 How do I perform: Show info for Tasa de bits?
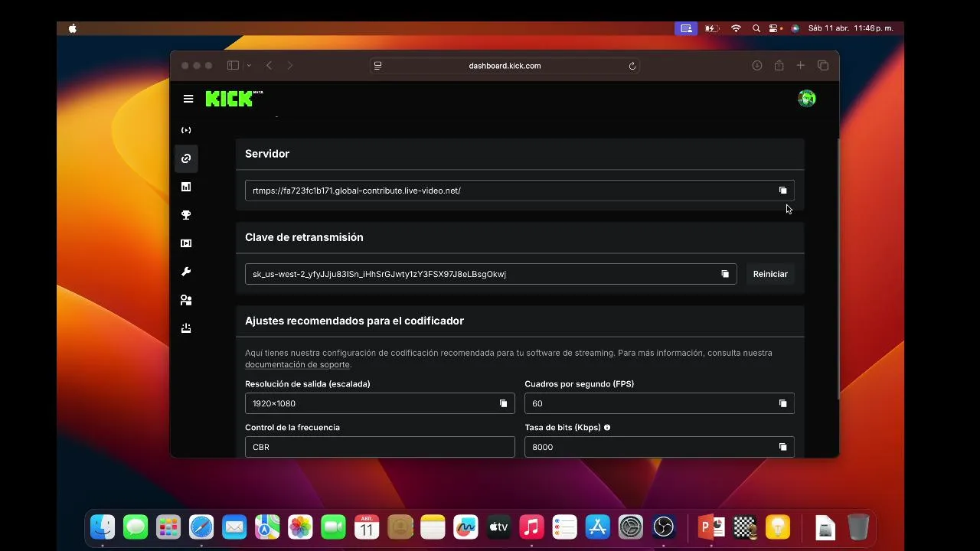607,428
